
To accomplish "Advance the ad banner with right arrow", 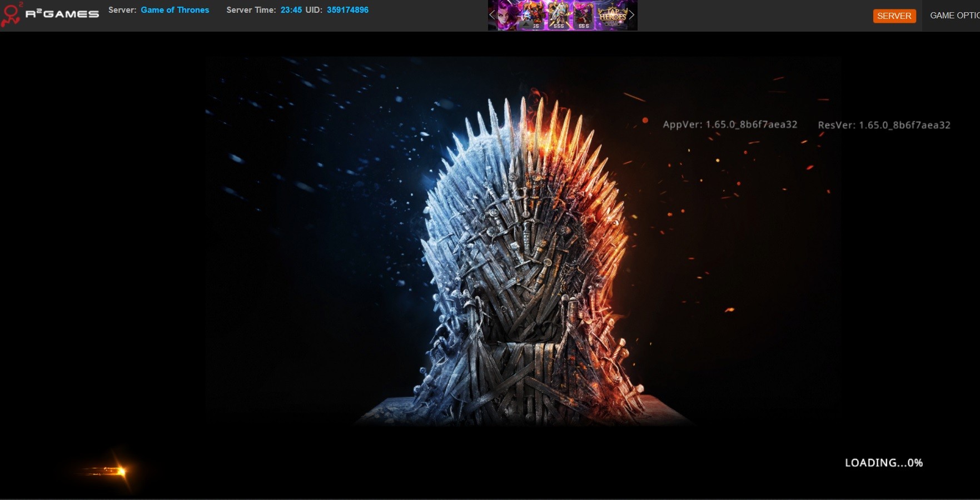I will [x=631, y=15].
